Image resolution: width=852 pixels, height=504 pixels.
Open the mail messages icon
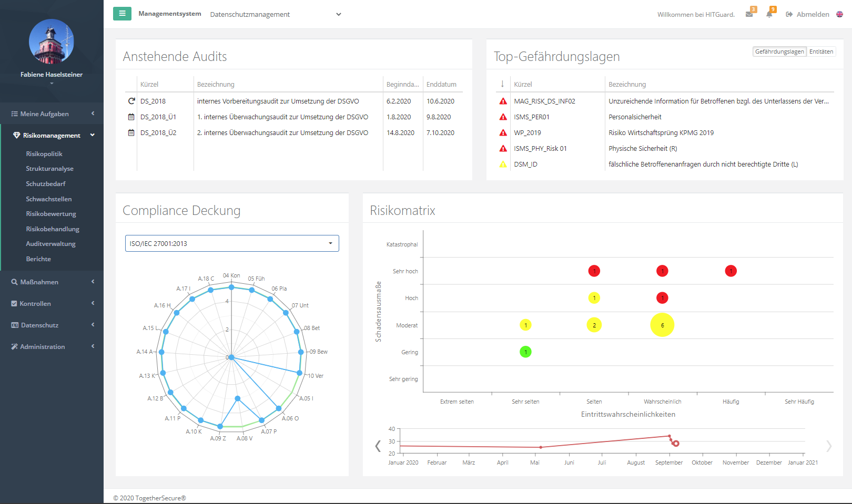click(749, 14)
